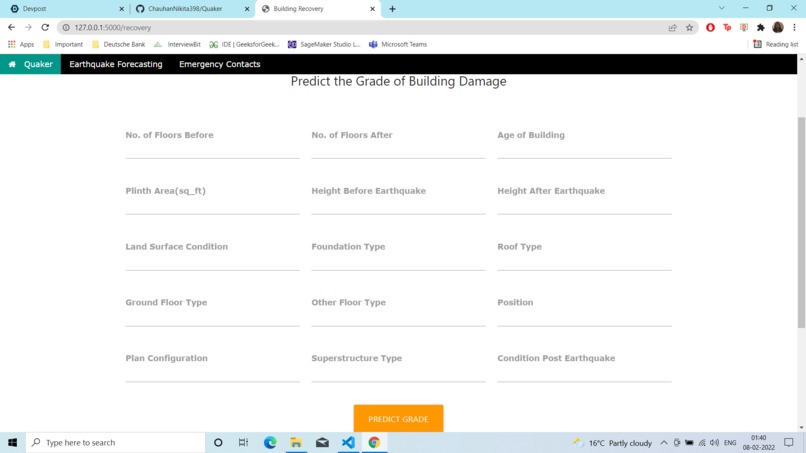Open the Mail app from taskbar
The image size is (806, 453).
pyautogui.click(x=322, y=442)
